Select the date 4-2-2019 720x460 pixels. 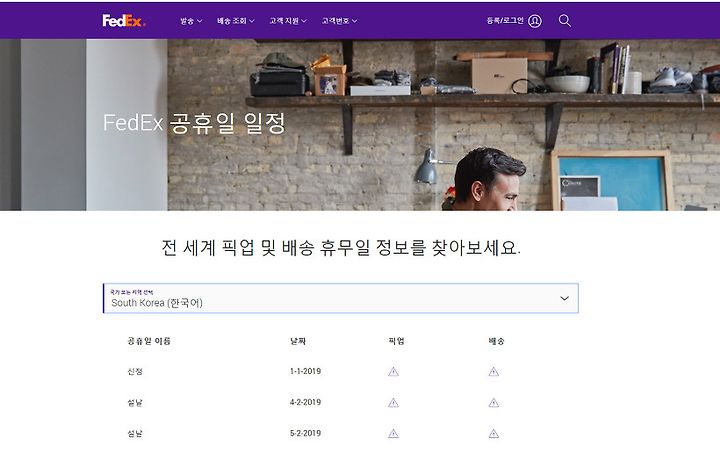pyautogui.click(x=305, y=402)
